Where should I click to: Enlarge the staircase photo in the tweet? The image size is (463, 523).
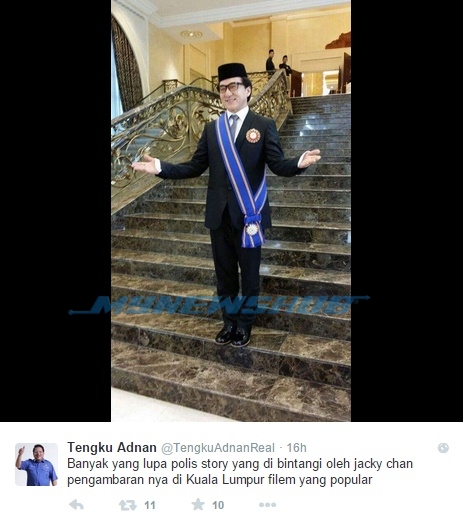(x=231, y=211)
